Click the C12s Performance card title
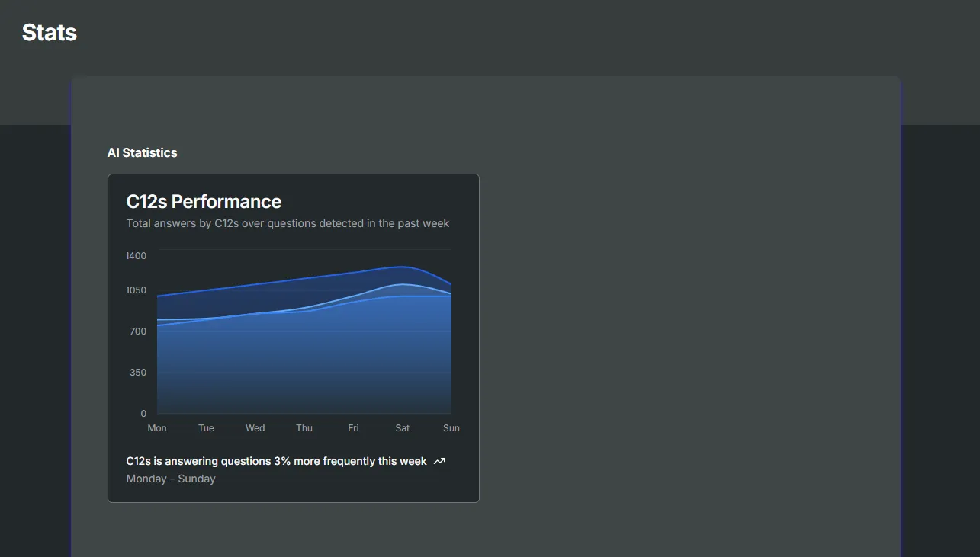 tap(204, 201)
